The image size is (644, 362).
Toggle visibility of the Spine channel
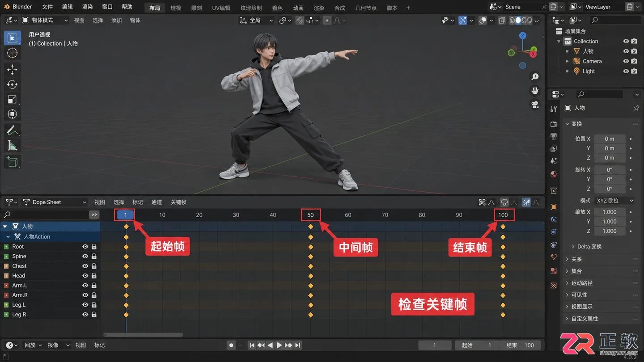pyautogui.click(x=85, y=257)
